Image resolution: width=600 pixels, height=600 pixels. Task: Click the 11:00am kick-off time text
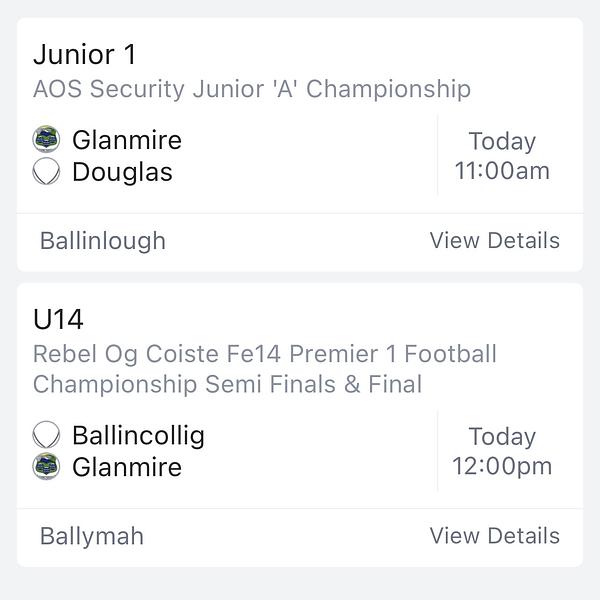502,171
